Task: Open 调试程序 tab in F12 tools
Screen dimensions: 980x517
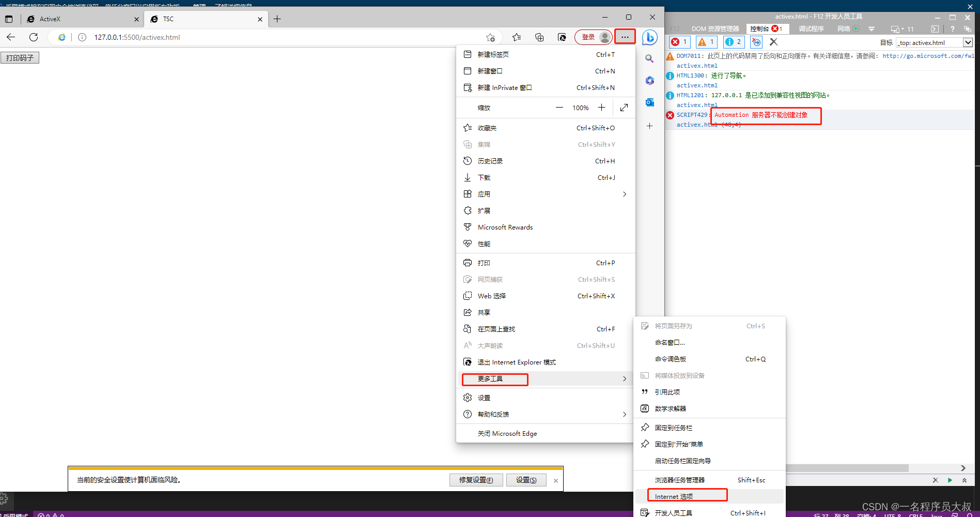Action: coord(811,29)
